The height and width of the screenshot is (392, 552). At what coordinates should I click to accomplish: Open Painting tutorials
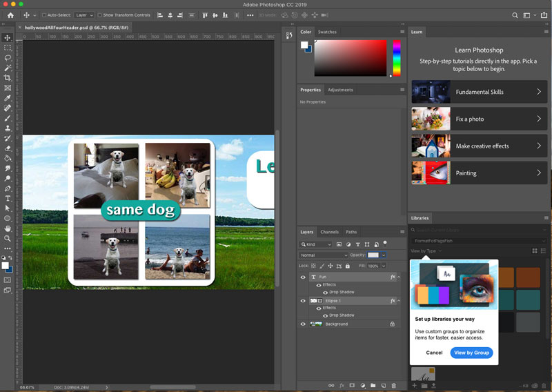tap(479, 173)
